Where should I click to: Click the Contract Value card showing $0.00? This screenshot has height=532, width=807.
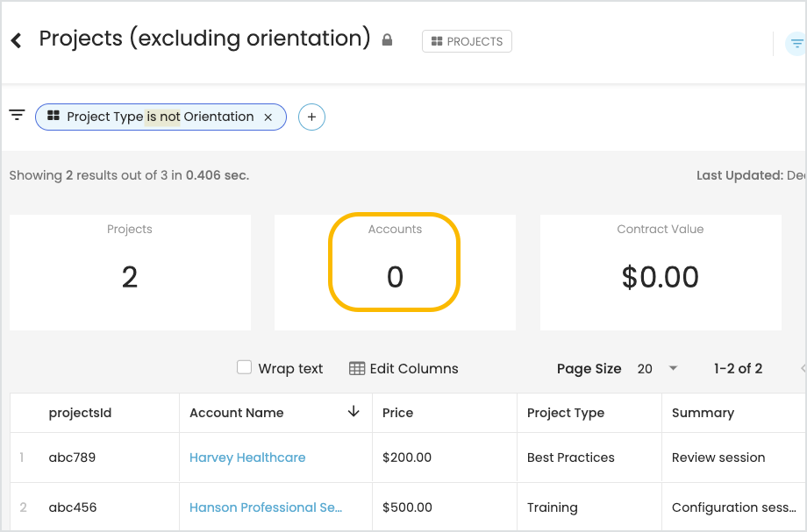(x=661, y=273)
